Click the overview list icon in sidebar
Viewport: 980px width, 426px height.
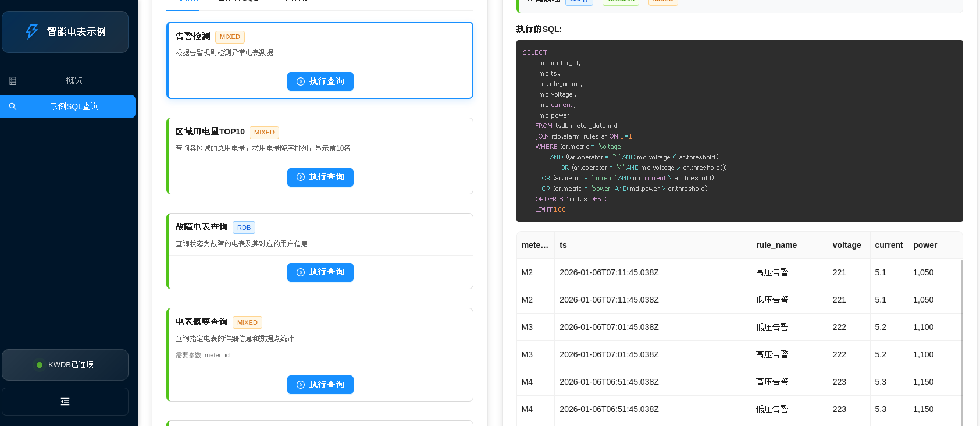[13, 81]
